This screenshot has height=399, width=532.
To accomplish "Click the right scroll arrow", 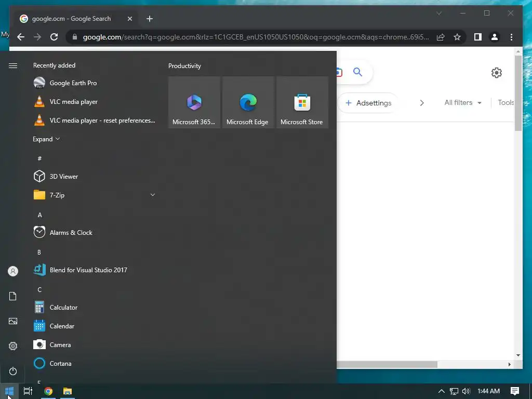I will tap(510, 364).
